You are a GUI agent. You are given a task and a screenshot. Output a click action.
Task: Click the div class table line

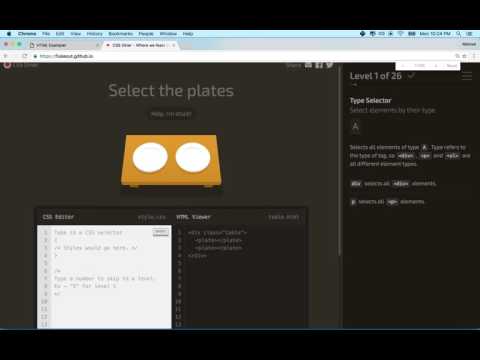(217, 233)
